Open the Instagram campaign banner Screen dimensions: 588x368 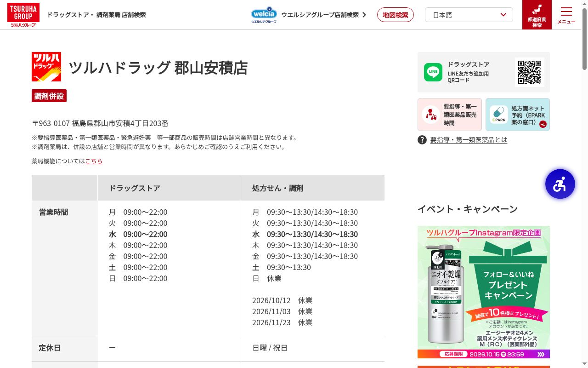point(484,292)
